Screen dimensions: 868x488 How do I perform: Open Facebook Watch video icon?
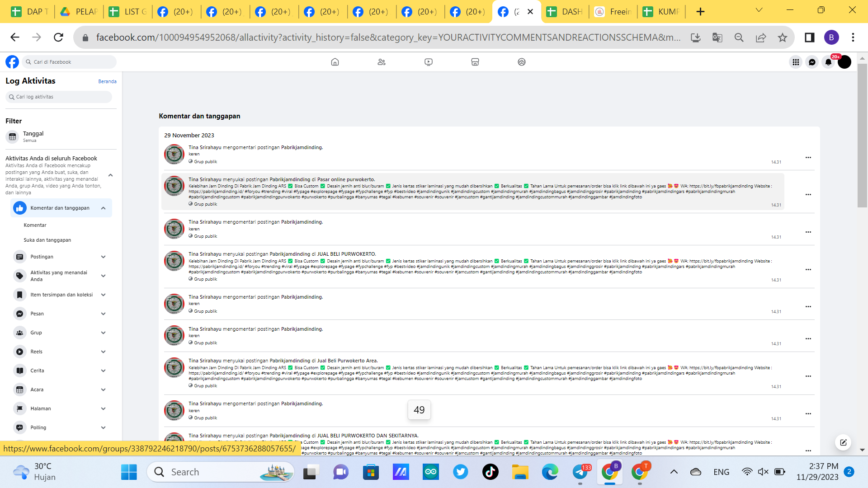coord(428,62)
